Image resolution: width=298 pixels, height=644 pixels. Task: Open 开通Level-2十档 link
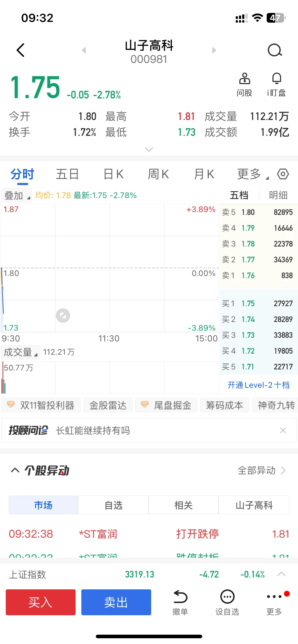(258, 385)
